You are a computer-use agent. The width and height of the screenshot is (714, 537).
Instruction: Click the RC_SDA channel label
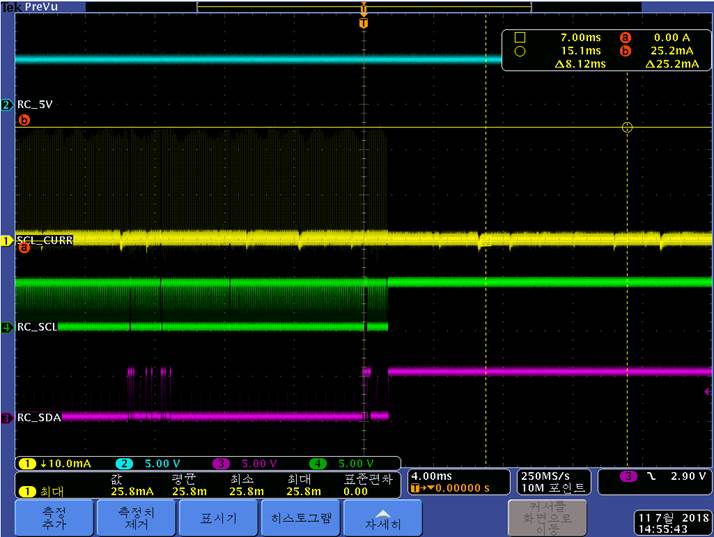coord(39,417)
